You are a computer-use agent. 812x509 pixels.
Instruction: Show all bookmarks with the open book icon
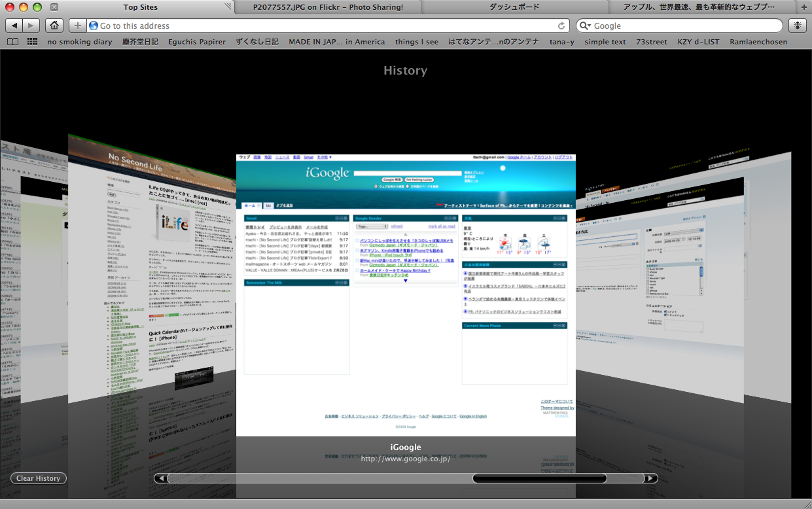tap(12, 42)
